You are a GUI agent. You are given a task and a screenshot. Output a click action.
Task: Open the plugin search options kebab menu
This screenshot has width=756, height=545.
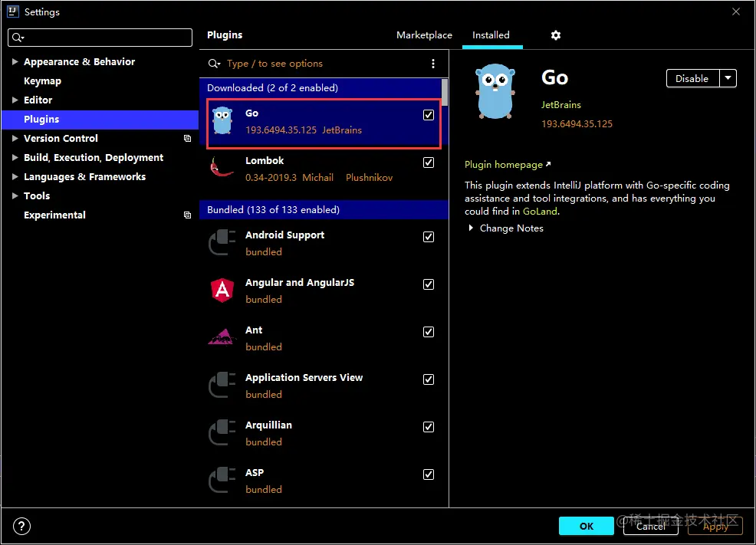[433, 64]
